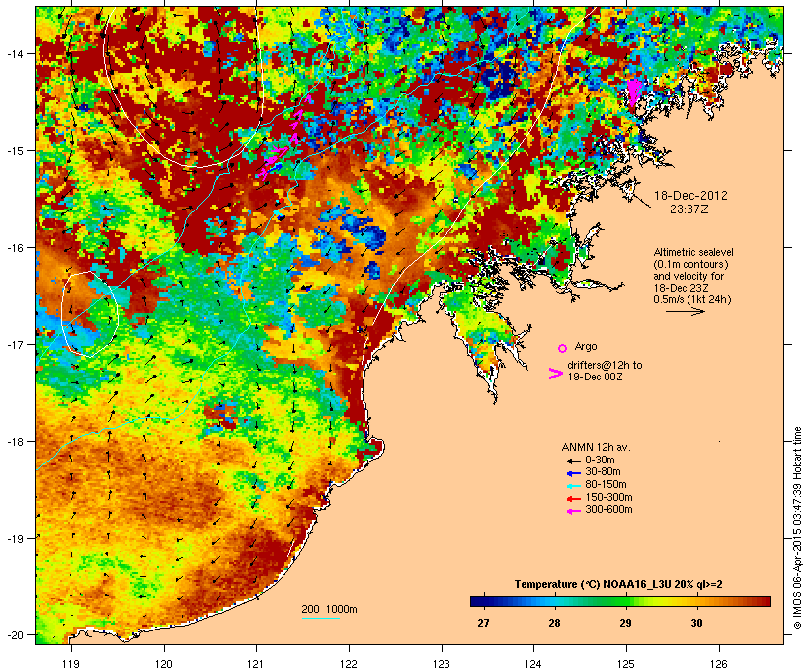Click the cyan 80-150m arrow in legend
The image size is (810, 672).
[x=574, y=486]
